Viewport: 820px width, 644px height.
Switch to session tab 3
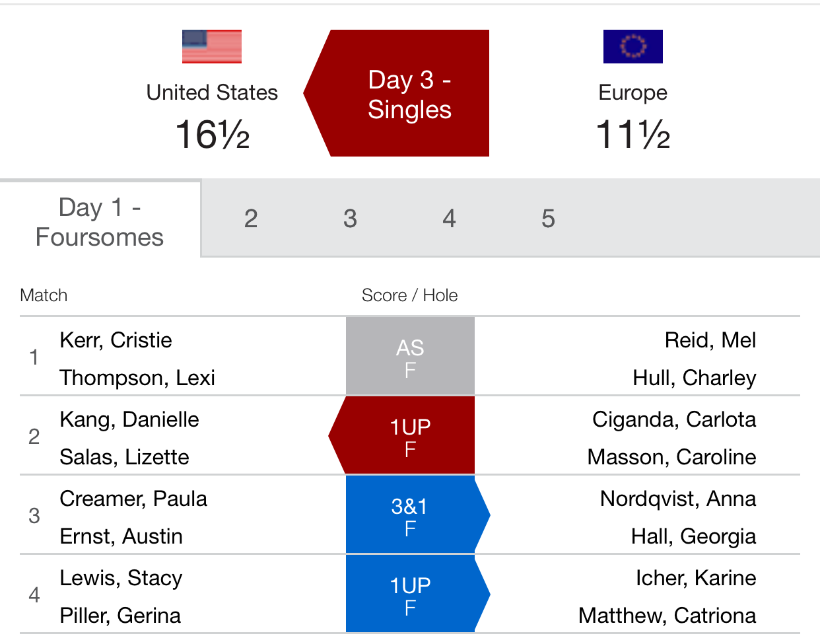tap(350, 219)
